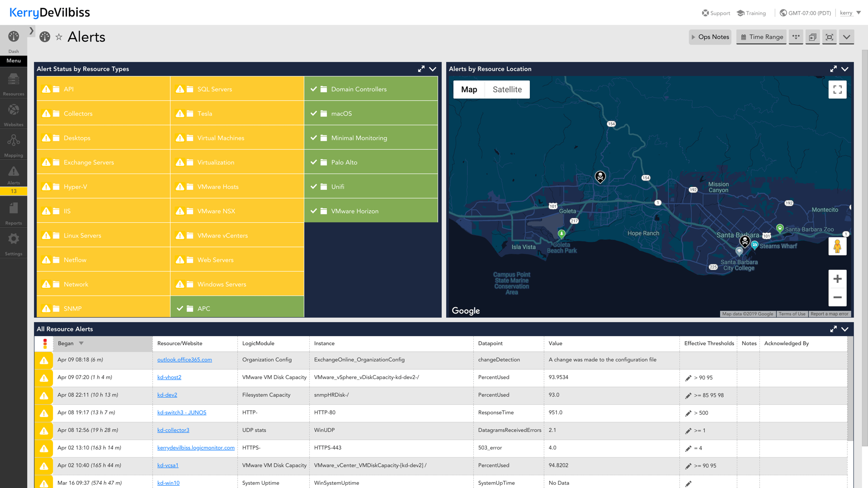Edit threshold for kd-vhost2 alert
The height and width of the screenshot is (488, 868).
(x=688, y=378)
